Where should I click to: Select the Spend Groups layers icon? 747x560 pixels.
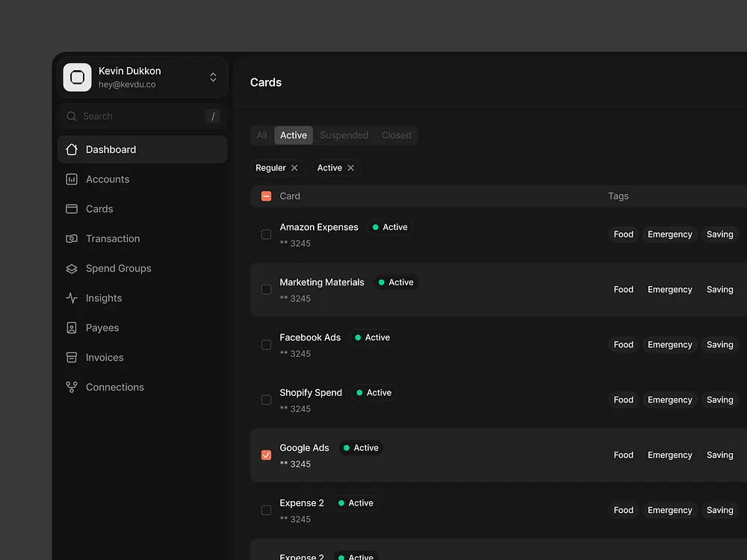pos(71,268)
